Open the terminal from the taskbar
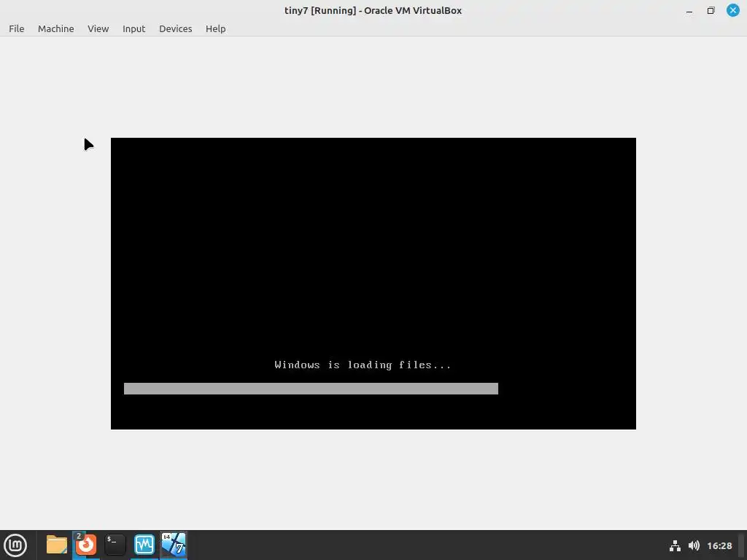Image resolution: width=747 pixels, height=560 pixels. pos(115,545)
